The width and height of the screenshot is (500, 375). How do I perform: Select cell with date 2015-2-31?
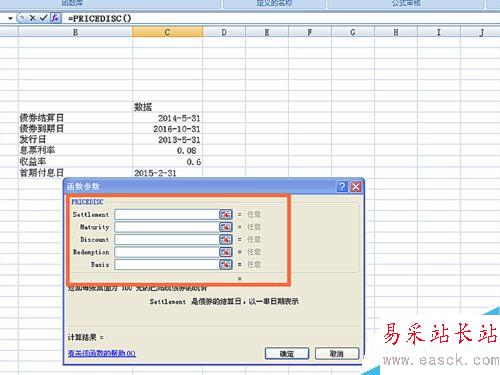[167, 173]
